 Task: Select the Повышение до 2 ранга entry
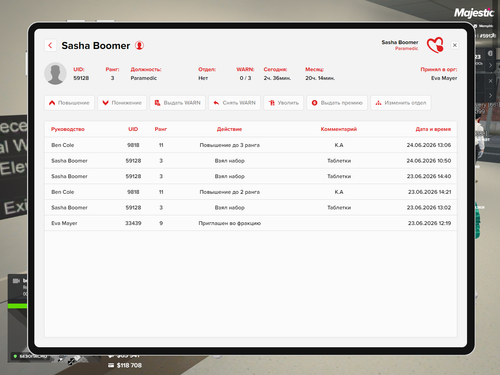(251, 192)
